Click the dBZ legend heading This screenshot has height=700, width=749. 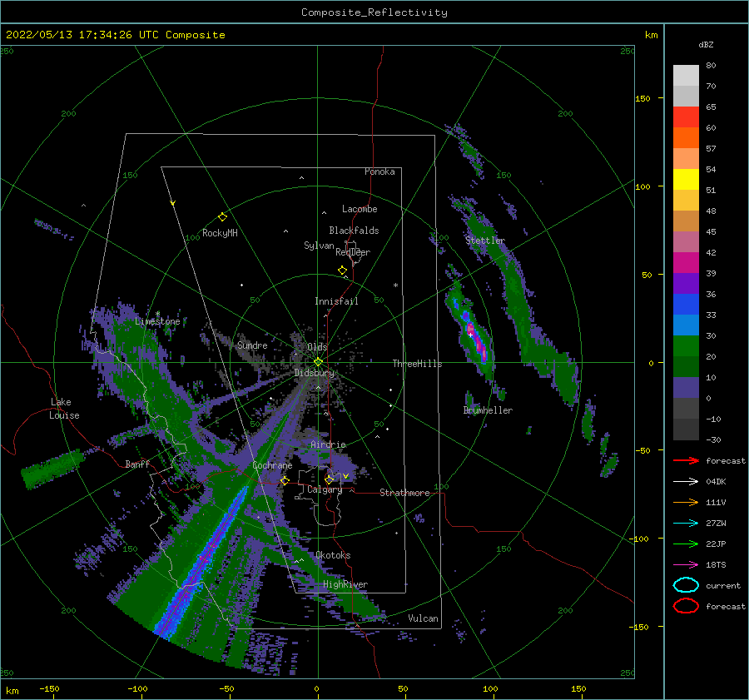706,44
